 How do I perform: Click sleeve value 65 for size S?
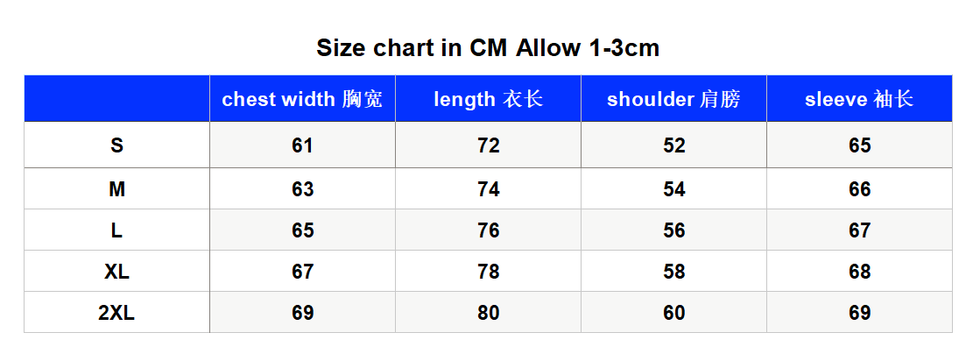[x=859, y=145]
